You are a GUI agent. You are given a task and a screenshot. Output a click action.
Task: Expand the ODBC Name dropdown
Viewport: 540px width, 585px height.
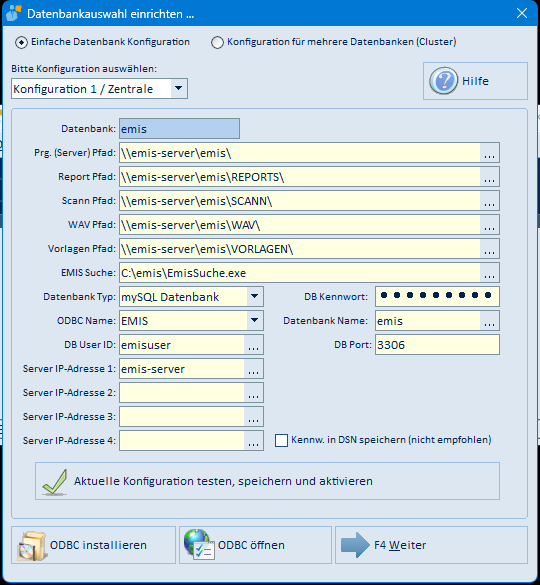[x=255, y=320]
